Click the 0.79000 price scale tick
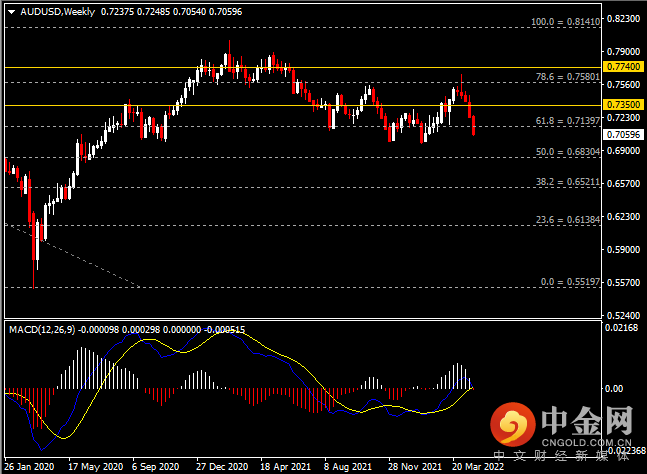The image size is (647, 474). point(623,52)
